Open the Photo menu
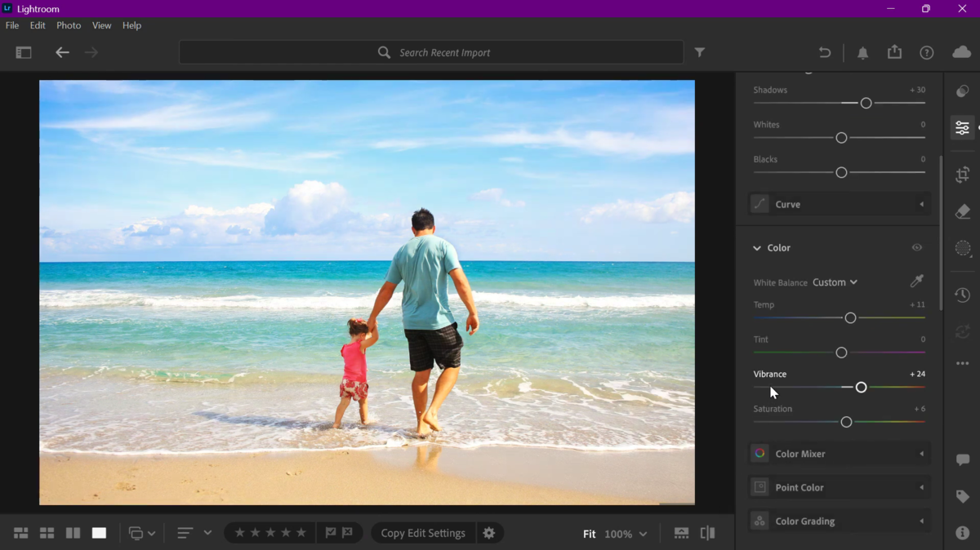Screen dimensions: 980x550 point(69,25)
